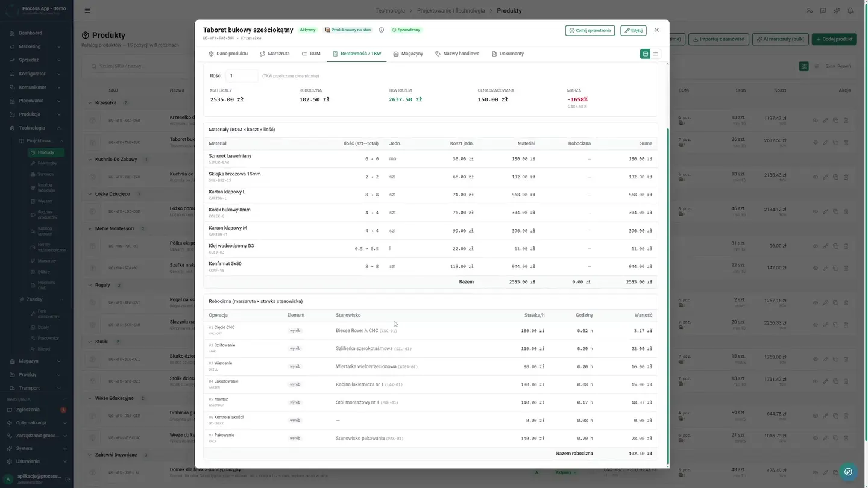
Task: Select the Kołek bukowy 8mm row
Action: coord(430,213)
